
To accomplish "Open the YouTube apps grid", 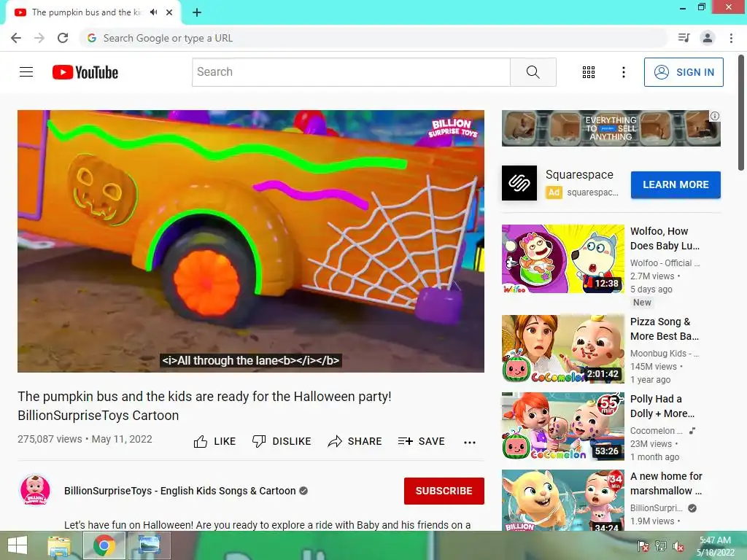I will (x=589, y=72).
